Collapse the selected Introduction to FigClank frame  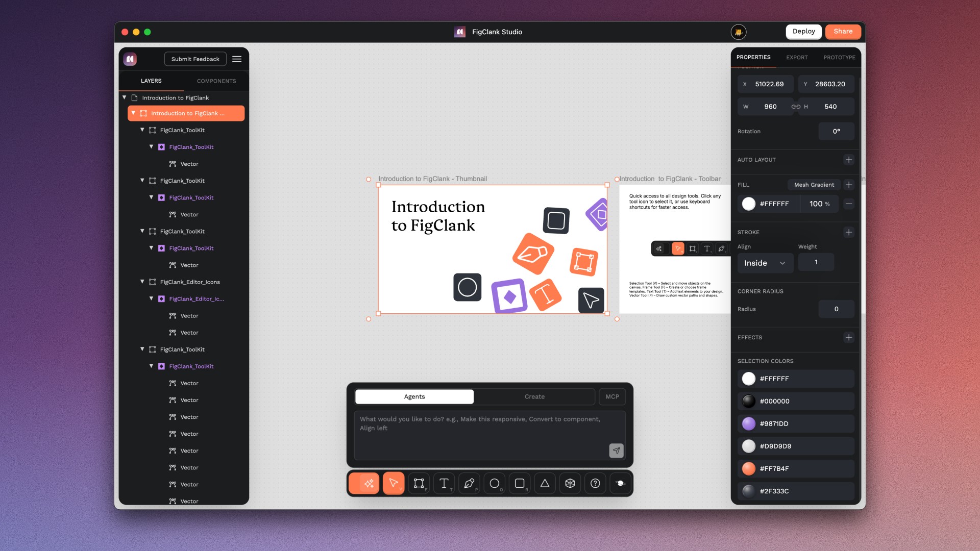click(134, 113)
